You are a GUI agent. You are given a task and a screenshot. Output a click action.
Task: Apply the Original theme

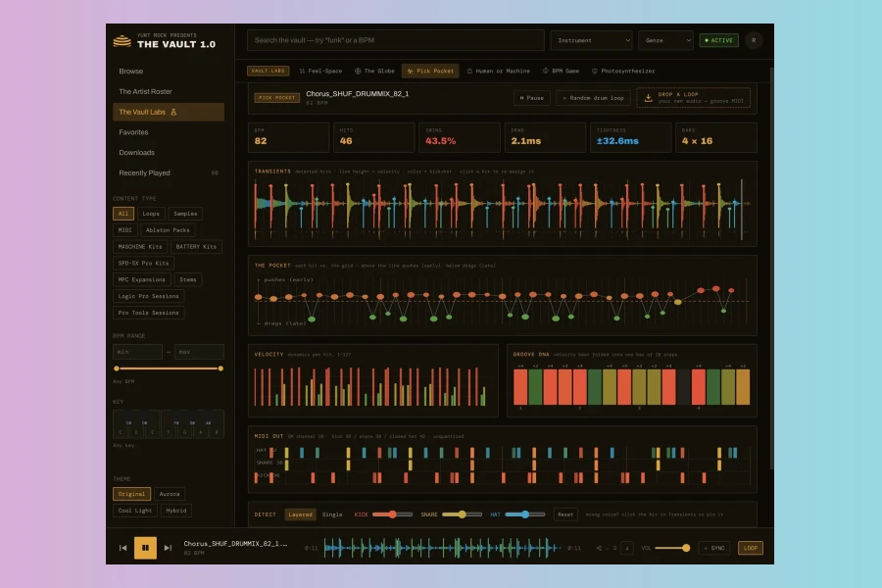pyautogui.click(x=131, y=494)
